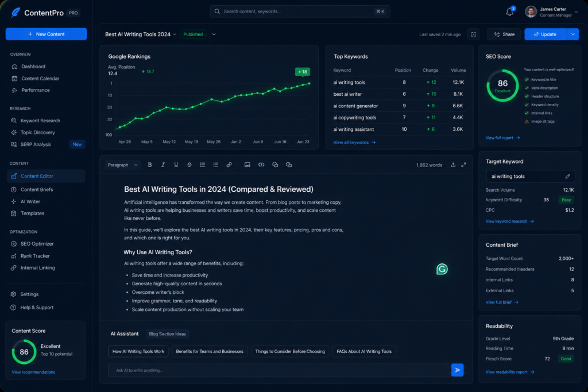This screenshot has height=392, width=588.
Task: Expand editor to fullscreen with arrows icon
Action: [x=464, y=165]
